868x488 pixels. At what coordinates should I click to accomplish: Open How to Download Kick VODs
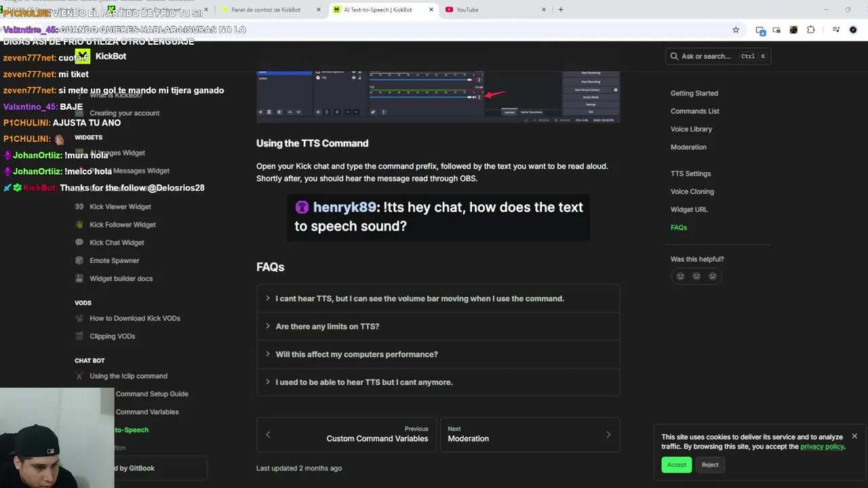tap(135, 319)
